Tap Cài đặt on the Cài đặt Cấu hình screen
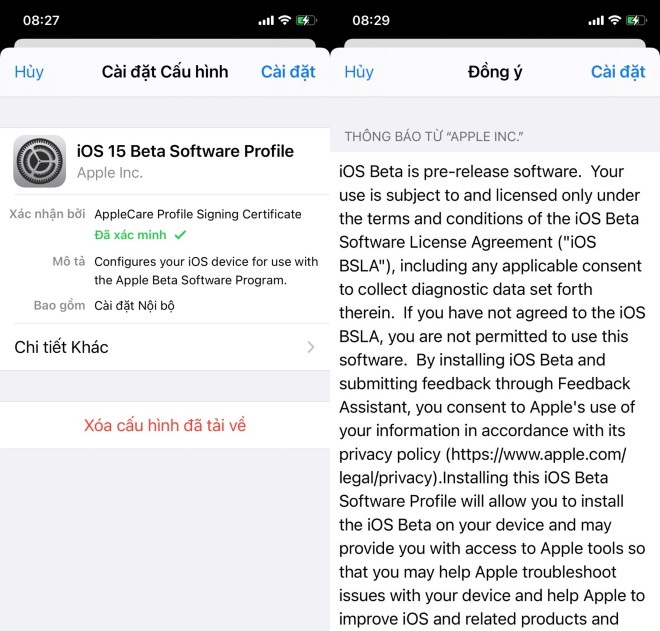Viewport: 660px width, 631px height. point(288,72)
